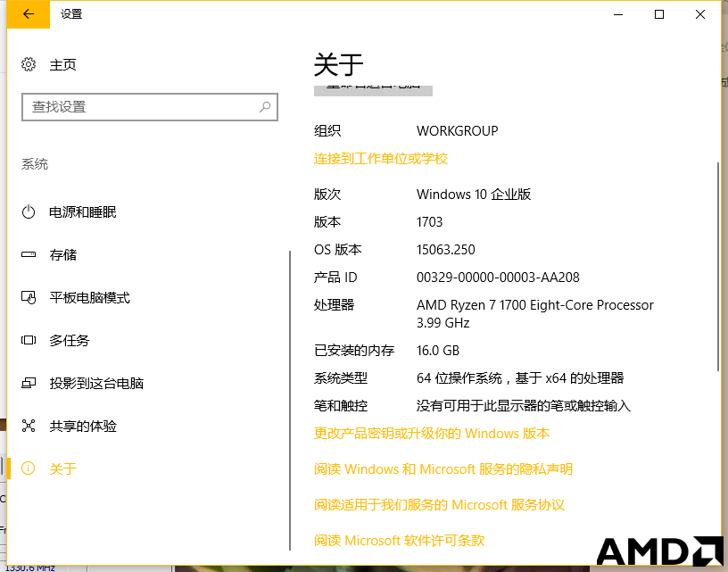Click the info icon beside 关于
This screenshot has width=728, height=572.
pos(29,468)
